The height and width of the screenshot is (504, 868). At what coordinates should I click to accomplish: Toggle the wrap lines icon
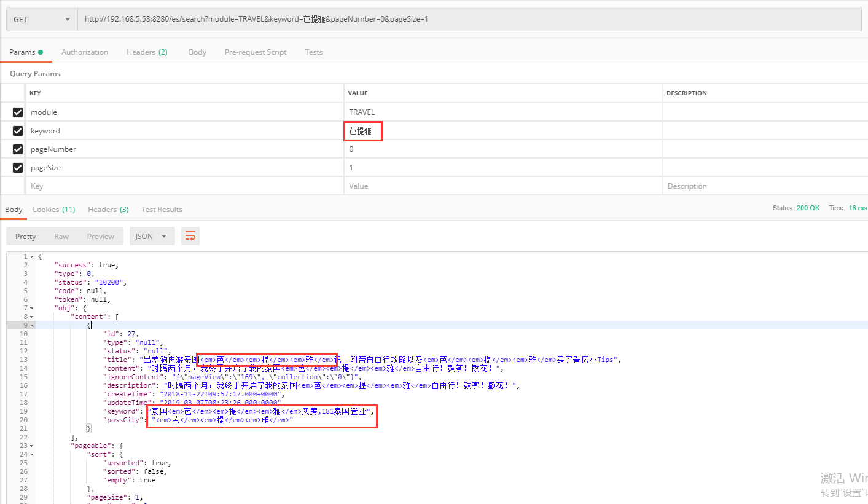[190, 235]
